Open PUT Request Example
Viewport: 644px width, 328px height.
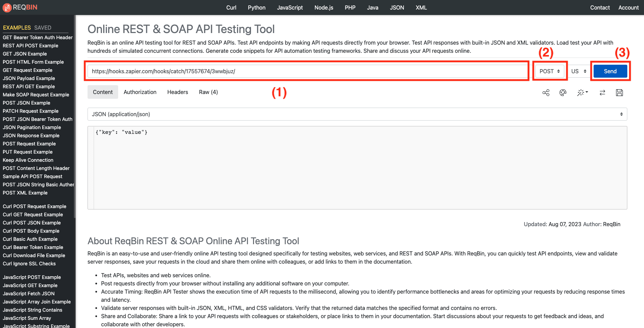click(28, 152)
